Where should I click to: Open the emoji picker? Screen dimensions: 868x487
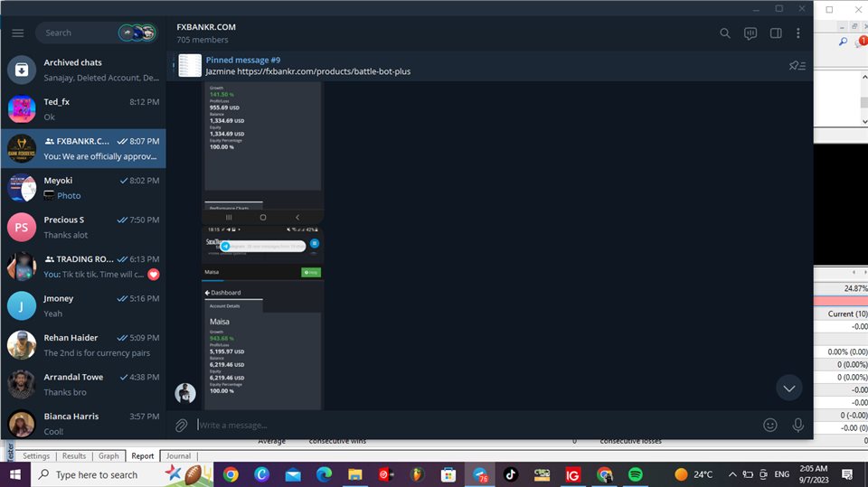(x=770, y=425)
